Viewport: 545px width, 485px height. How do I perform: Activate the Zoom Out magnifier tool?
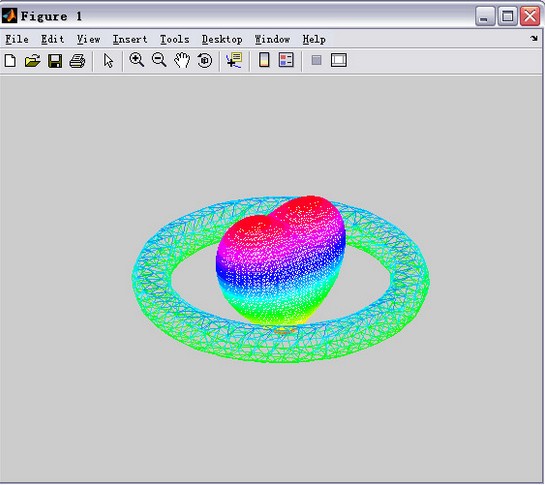159,60
